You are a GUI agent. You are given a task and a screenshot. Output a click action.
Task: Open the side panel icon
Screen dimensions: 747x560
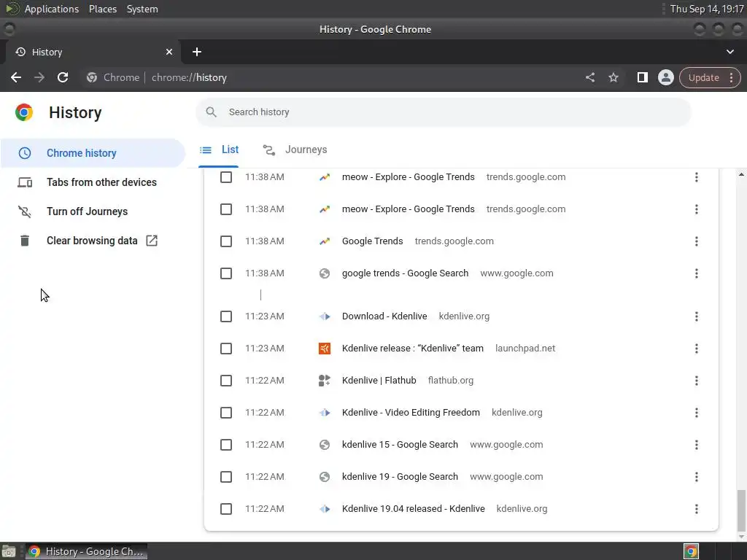pos(642,77)
